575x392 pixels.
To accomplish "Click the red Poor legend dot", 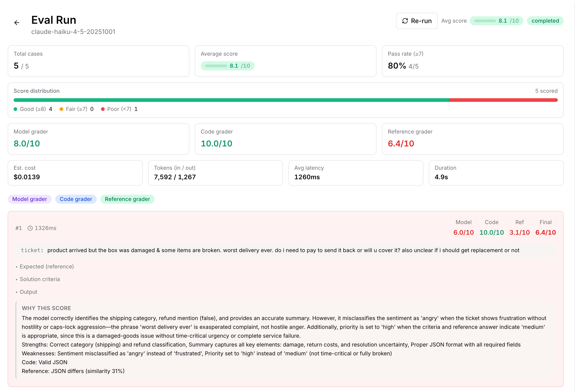I will [103, 109].
